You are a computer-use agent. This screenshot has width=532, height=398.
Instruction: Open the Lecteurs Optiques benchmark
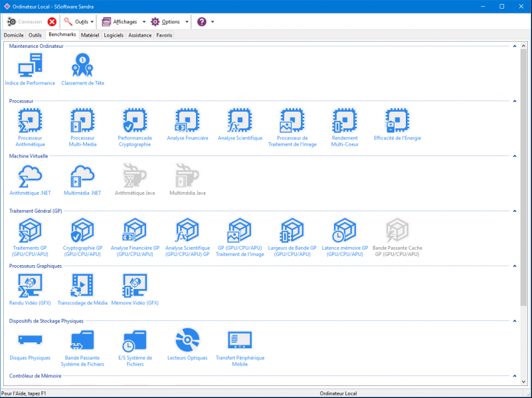coord(187,344)
